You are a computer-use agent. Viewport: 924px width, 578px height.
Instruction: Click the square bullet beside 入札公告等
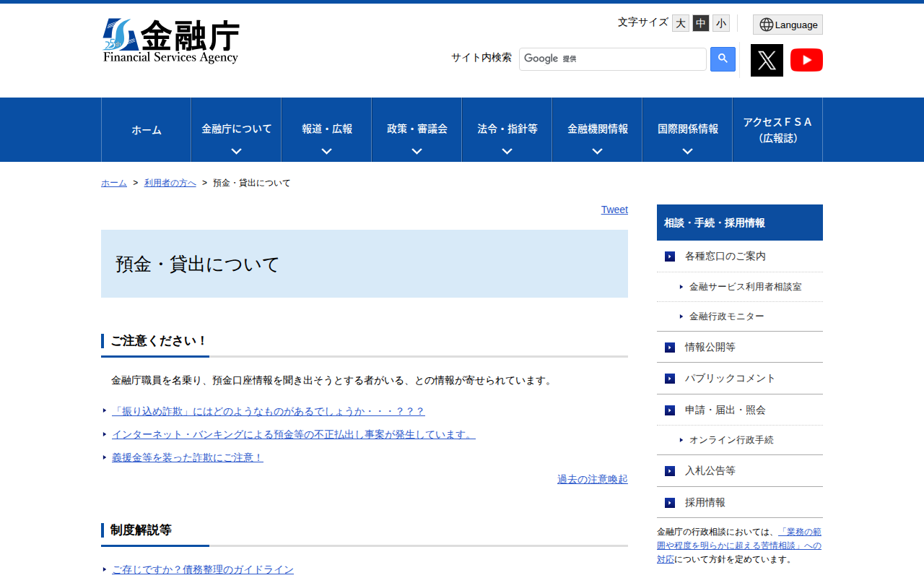670,471
